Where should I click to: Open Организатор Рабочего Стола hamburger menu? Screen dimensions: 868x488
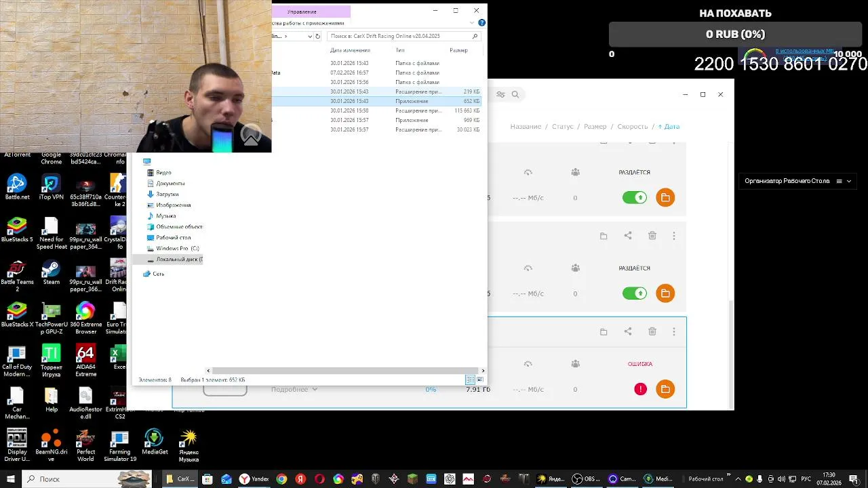pos(839,181)
